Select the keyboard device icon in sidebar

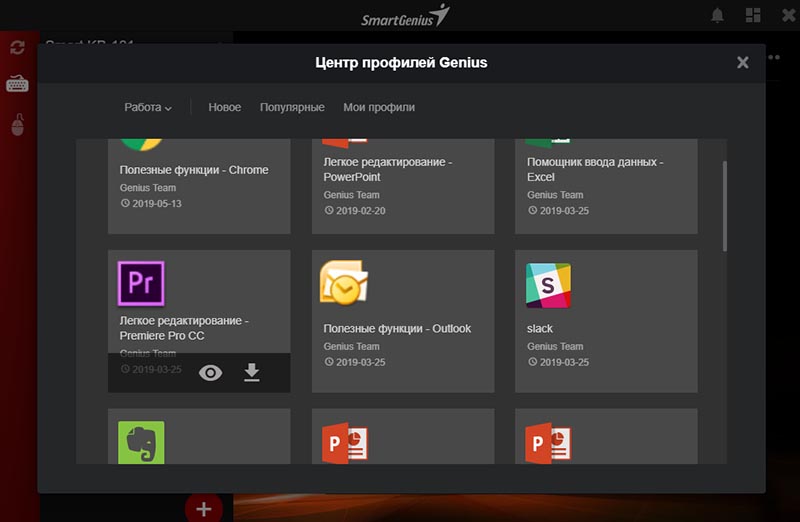[17, 84]
